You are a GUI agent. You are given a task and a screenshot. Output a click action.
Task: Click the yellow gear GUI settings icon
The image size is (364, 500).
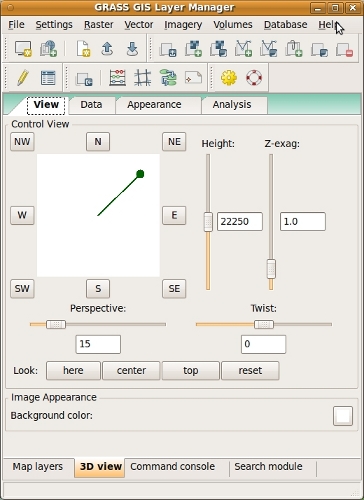[x=229, y=78]
